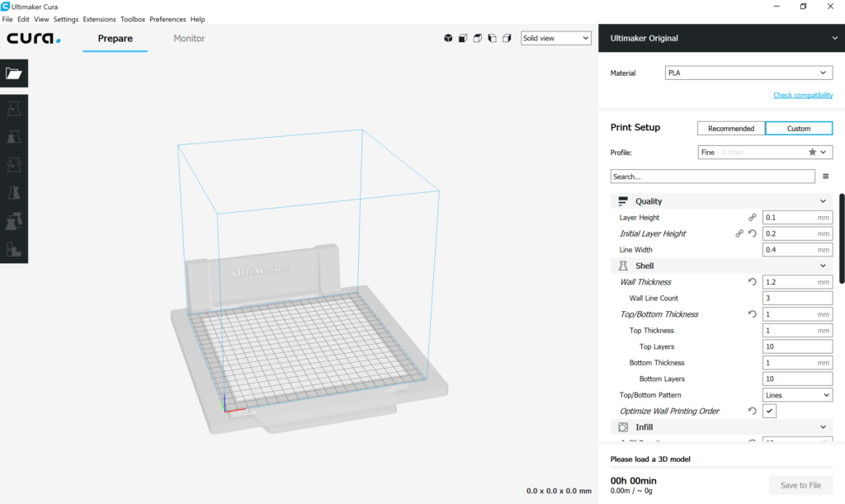This screenshot has width=845, height=504.
Task: Enable Optimize Wall Printing Order
Action: [x=769, y=410]
